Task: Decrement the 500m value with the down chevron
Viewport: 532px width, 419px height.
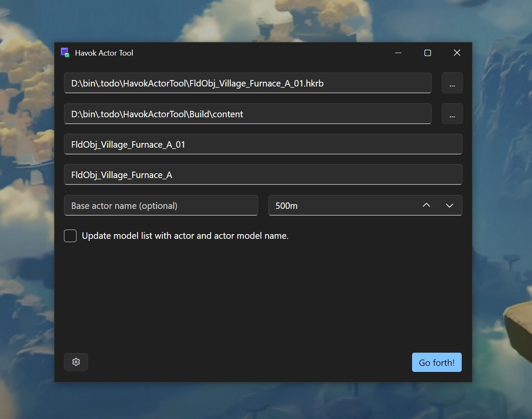Action: (450, 205)
